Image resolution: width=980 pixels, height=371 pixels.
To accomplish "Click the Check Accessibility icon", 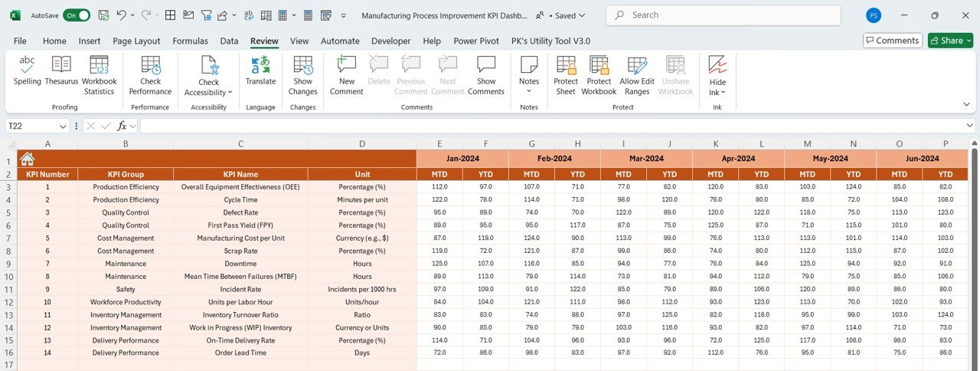I will coord(209,65).
